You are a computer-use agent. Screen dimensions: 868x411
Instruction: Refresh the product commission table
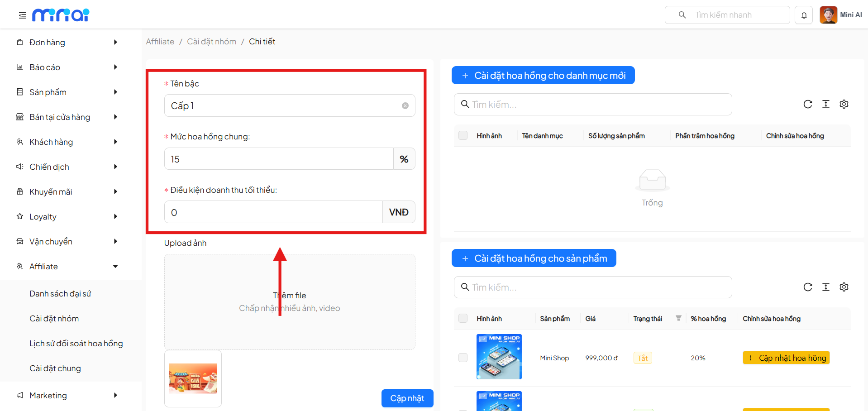807,287
